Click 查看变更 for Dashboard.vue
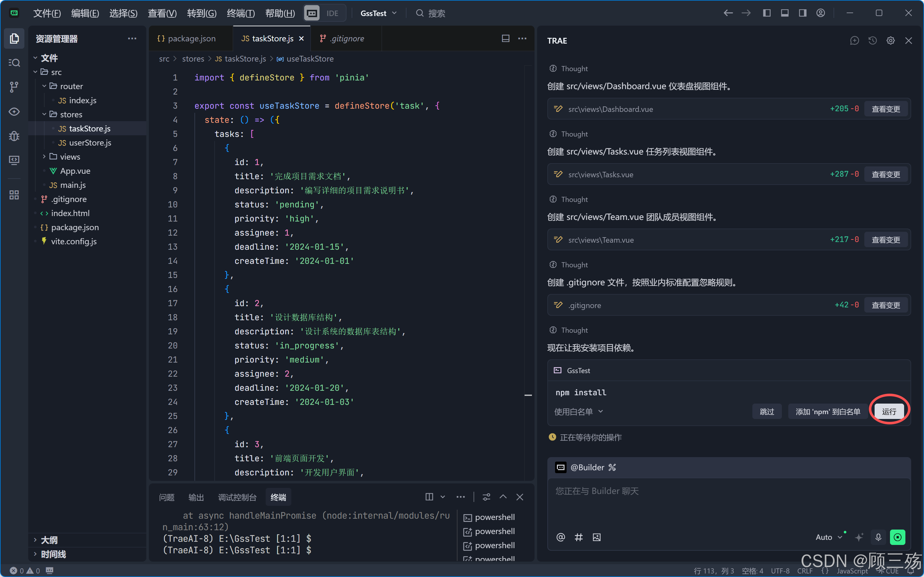The image size is (924, 577). tap(886, 109)
